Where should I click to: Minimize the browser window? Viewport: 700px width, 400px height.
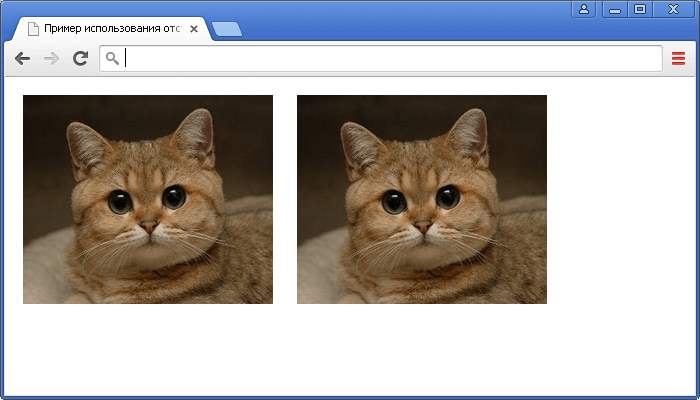point(614,9)
